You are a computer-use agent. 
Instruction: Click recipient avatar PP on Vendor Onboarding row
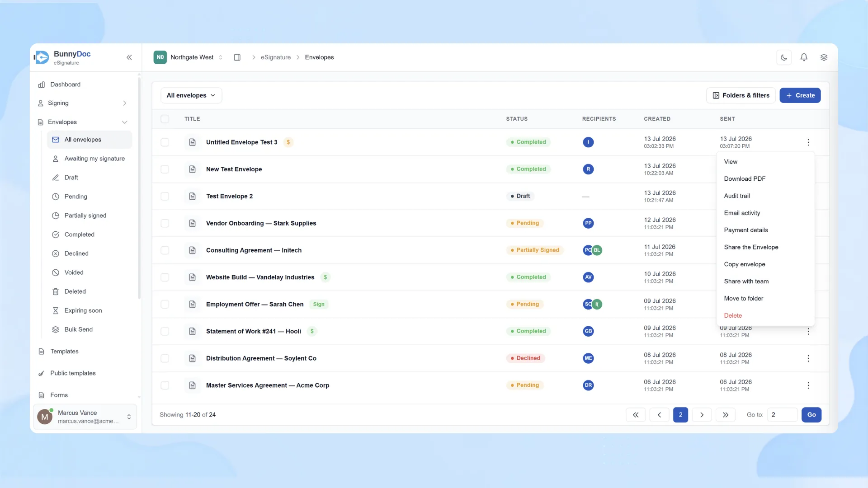(x=588, y=223)
